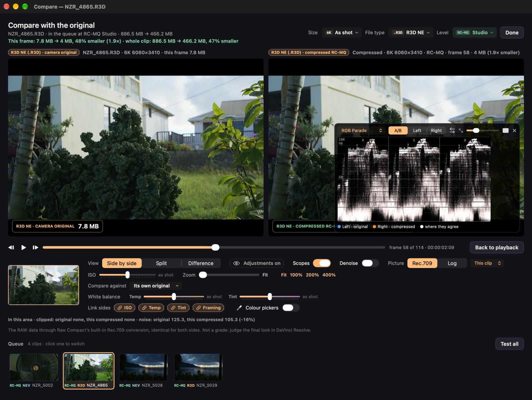Image resolution: width=532 pixels, height=400 pixels.
Task: Play the clip comparison
Action: pos(24,247)
